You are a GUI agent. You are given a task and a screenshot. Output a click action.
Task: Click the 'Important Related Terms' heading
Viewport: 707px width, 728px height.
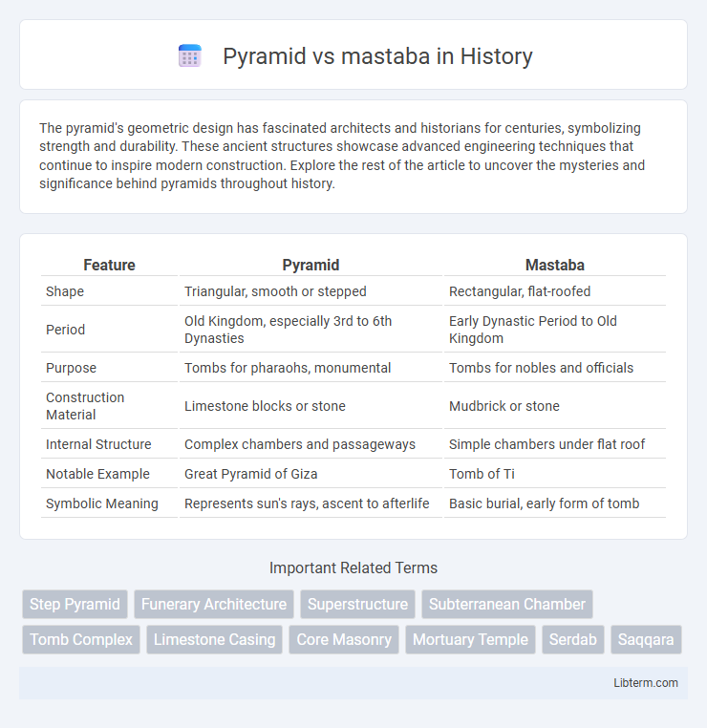tap(353, 567)
